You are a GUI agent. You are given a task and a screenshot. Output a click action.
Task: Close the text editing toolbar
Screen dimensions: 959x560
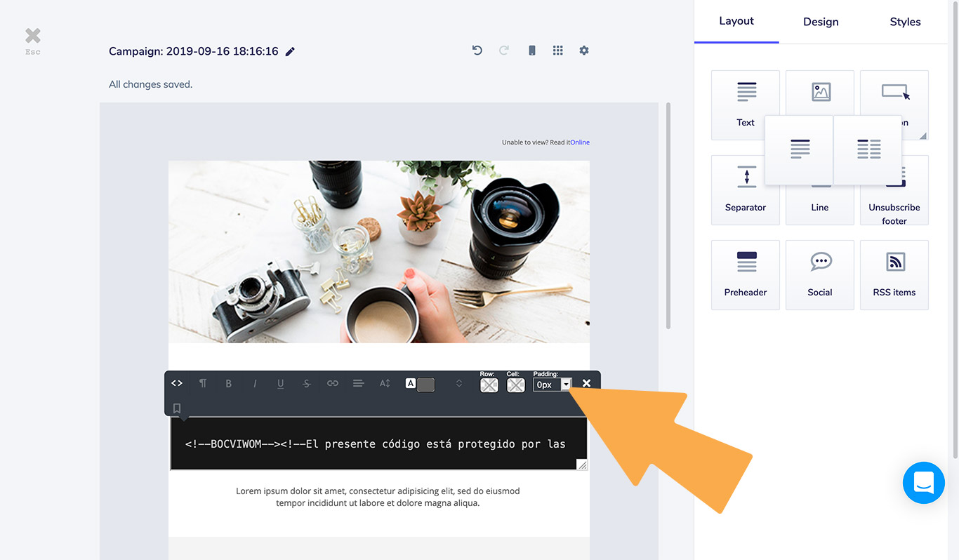587,383
